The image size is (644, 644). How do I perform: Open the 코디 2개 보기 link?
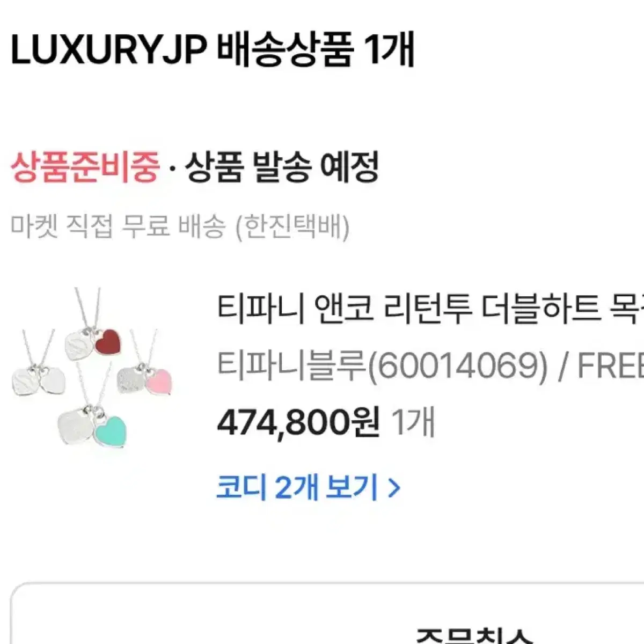(308, 488)
